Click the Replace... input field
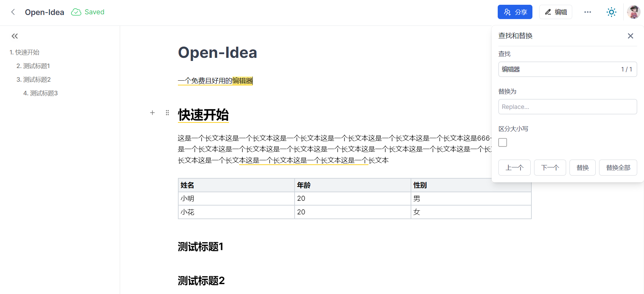This screenshot has height=294, width=644. coord(567,107)
